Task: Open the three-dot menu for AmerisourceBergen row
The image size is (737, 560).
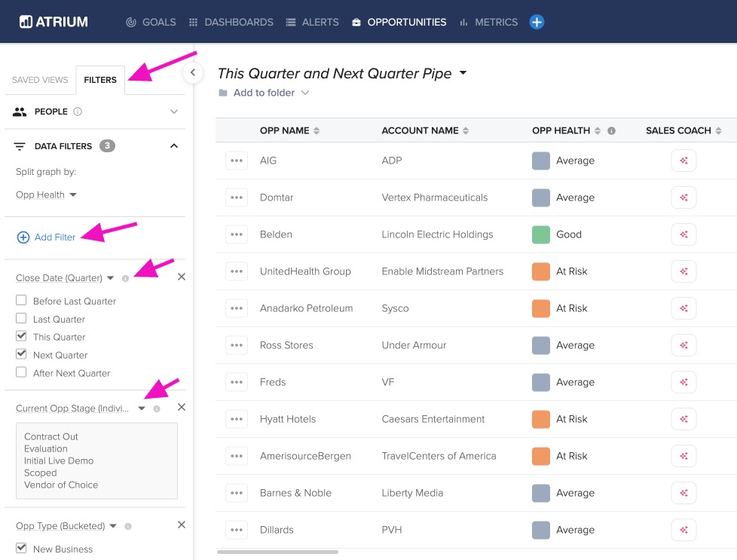Action: (x=237, y=456)
